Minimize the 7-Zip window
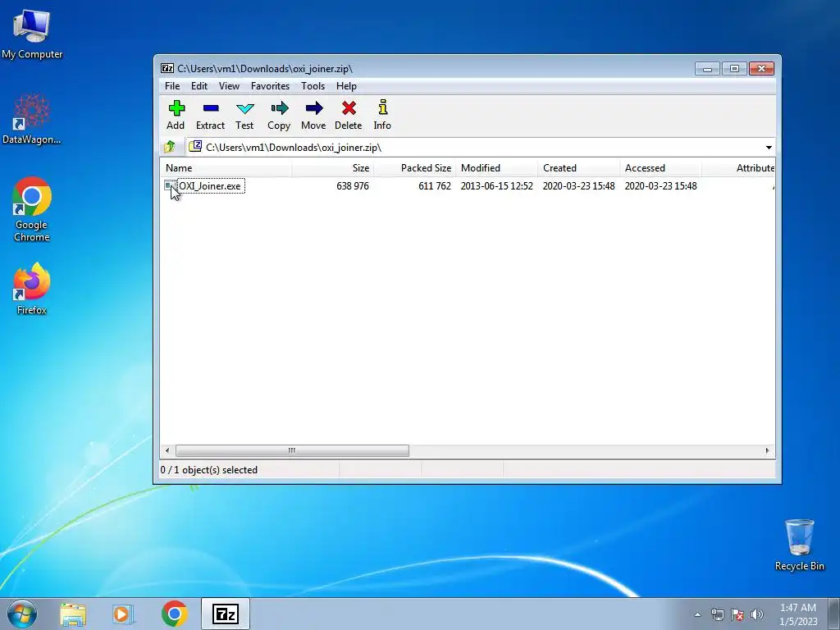The height and width of the screenshot is (630, 840). [x=707, y=69]
